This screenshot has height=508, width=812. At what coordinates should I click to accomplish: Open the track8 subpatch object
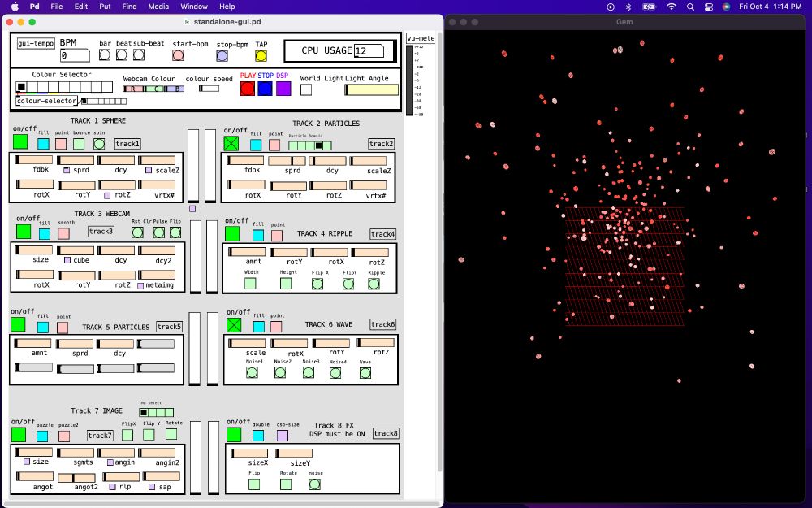tap(386, 433)
